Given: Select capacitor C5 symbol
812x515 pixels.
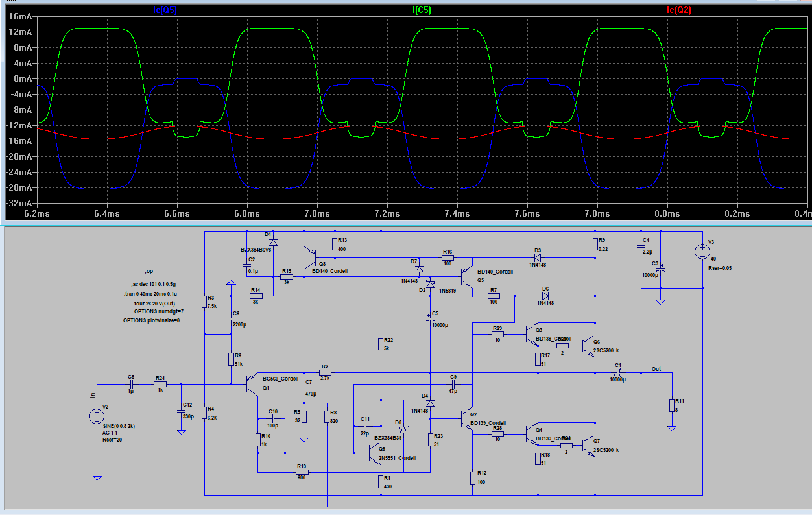Looking at the screenshot, I should [430, 319].
